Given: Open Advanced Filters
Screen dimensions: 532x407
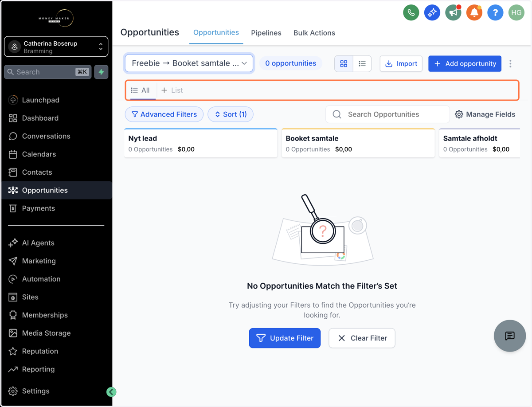Looking at the screenshot, I should point(164,114).
